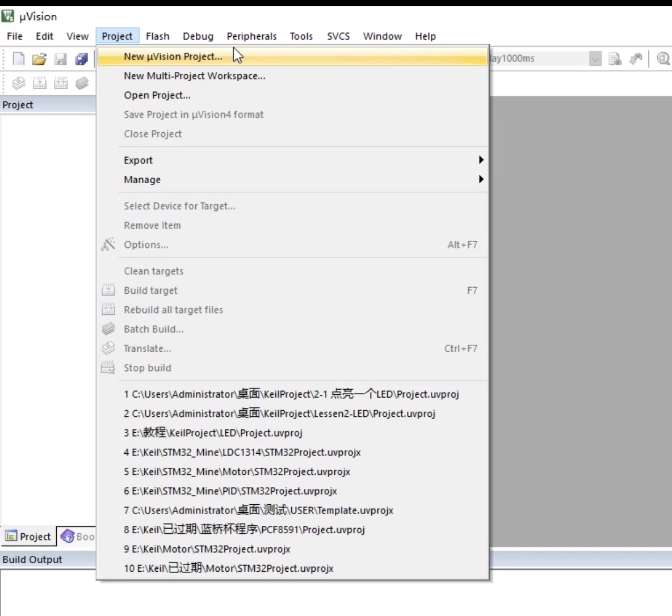Click the Open file folder icon
Image resolution: width=672 pixels, height=616 pixels.
tap(39, 58)
